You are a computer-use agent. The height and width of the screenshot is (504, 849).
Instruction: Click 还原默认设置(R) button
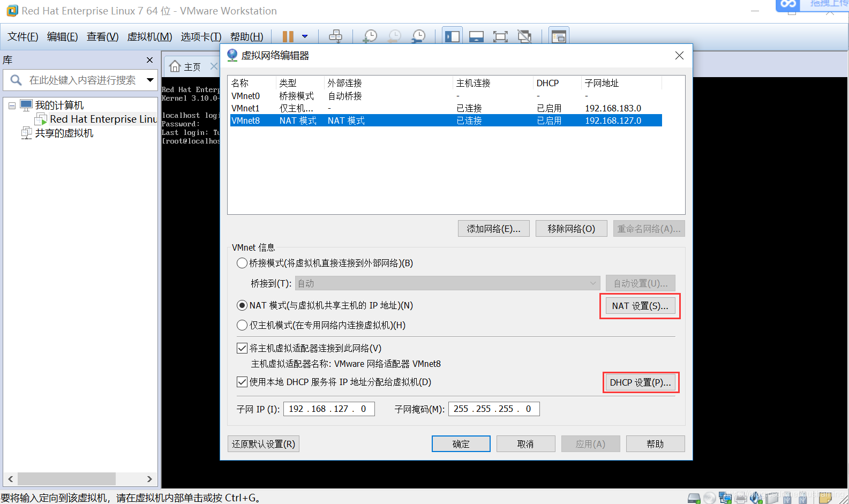(264, 444)
